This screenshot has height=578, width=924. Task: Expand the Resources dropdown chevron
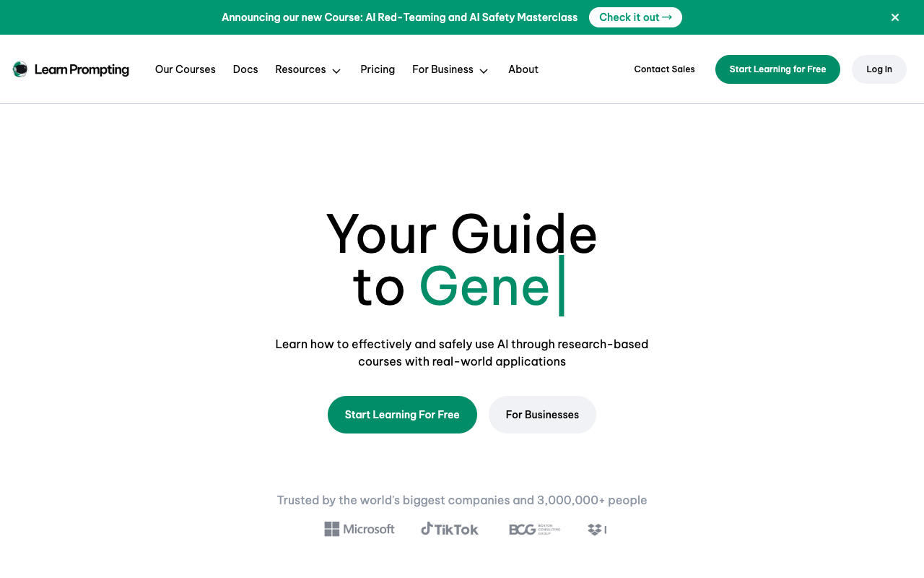click(x=336, y=70)
